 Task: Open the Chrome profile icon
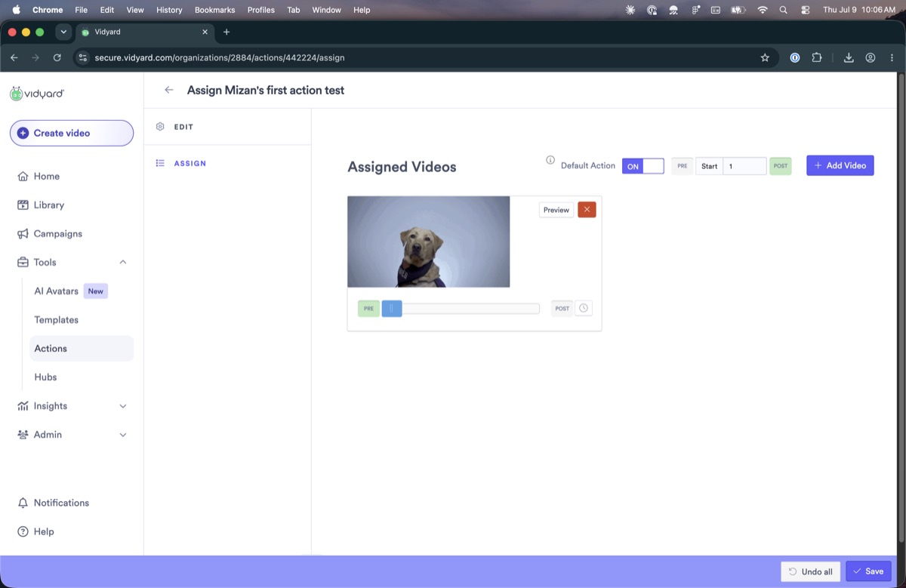[871, 57]
